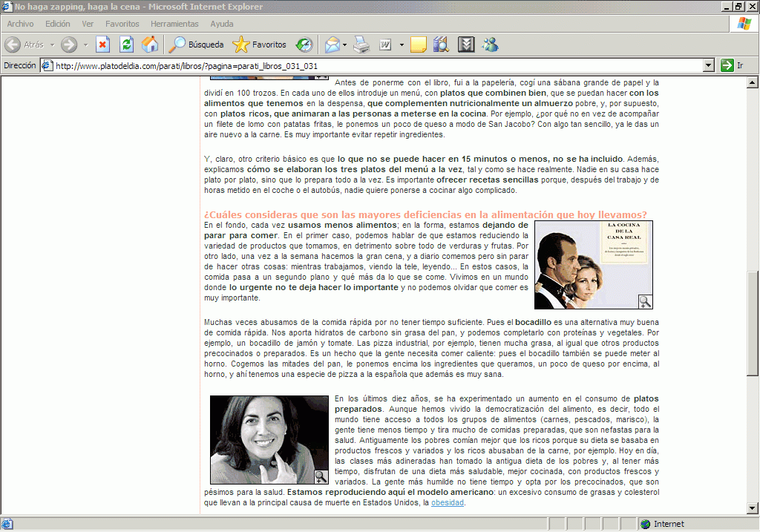Click the scrollbar up arrow
This screenshot has width=760, height=532.
[752, 82]
